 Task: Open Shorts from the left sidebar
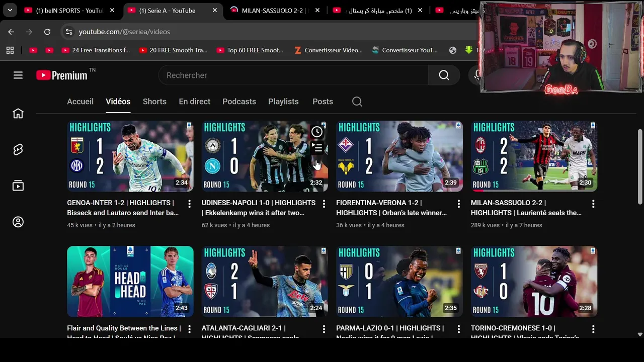click(18, 150)
